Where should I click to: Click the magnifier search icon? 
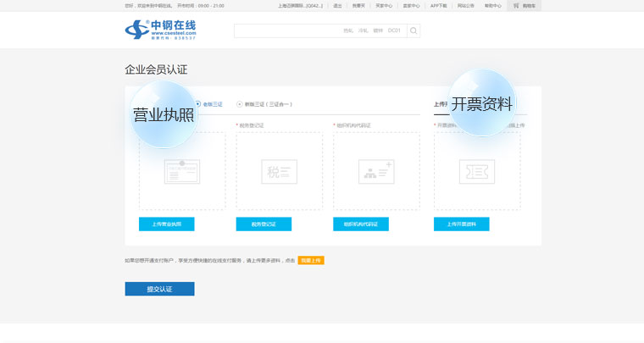(414, 30)
